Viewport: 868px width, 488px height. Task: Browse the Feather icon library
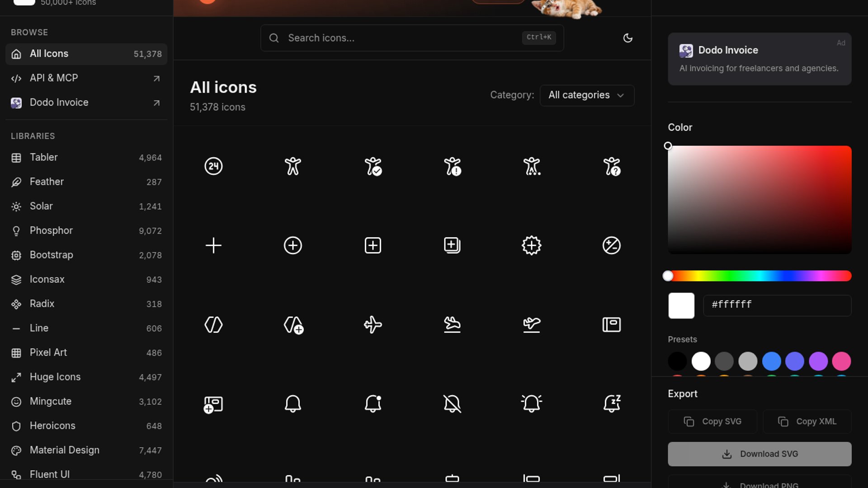(86, 182)
